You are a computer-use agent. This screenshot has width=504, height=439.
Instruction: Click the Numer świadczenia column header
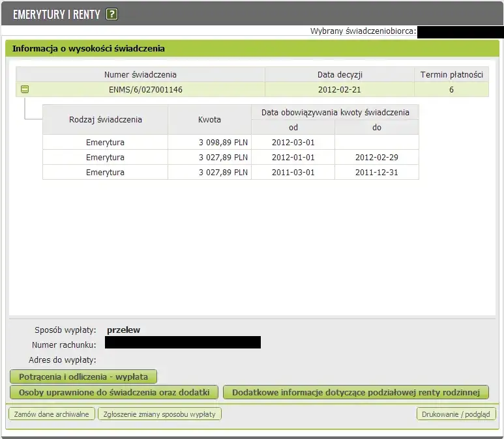(x=140, y=75)
